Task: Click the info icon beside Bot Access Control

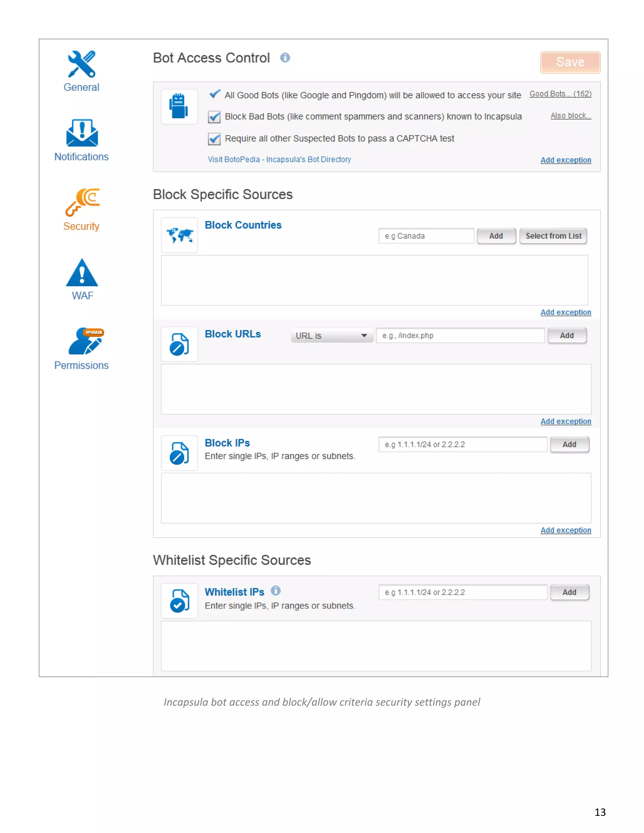Action: [285, 58]
